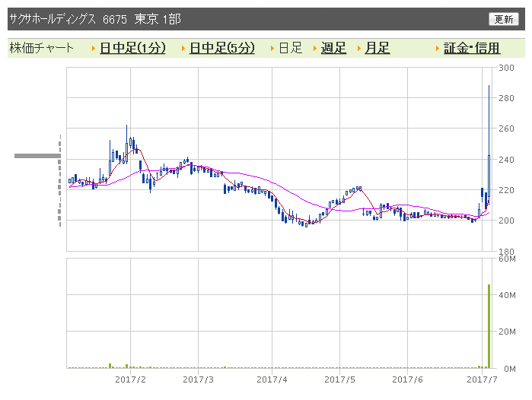Viewport: 532px width, 400px height.
Task: Select the 日足 daily chart tab
Action: click(x=291, y=48)
